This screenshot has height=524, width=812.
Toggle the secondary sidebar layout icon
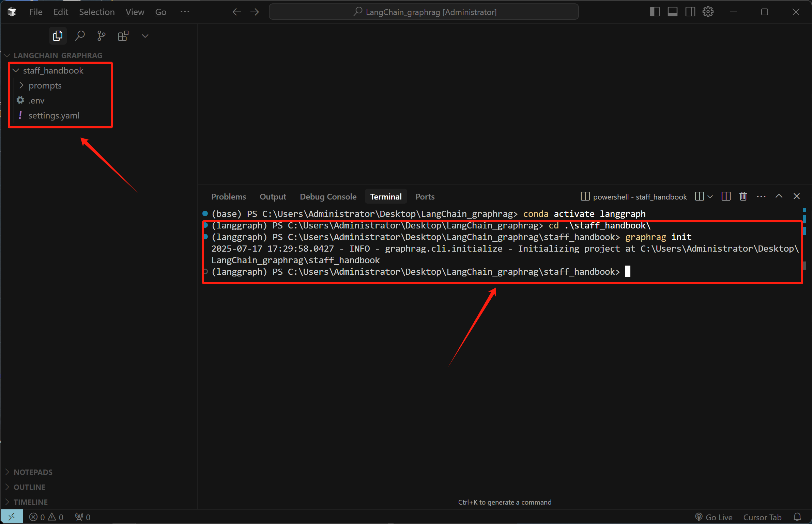(690, 12)
